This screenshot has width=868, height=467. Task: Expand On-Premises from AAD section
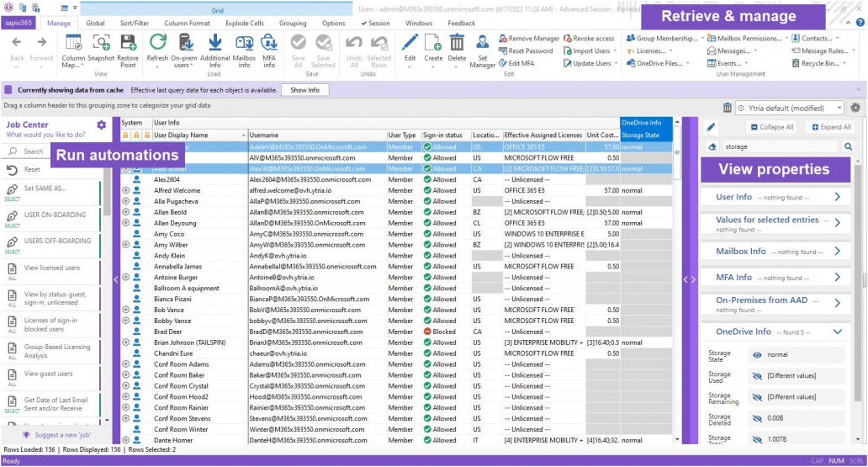838,303
